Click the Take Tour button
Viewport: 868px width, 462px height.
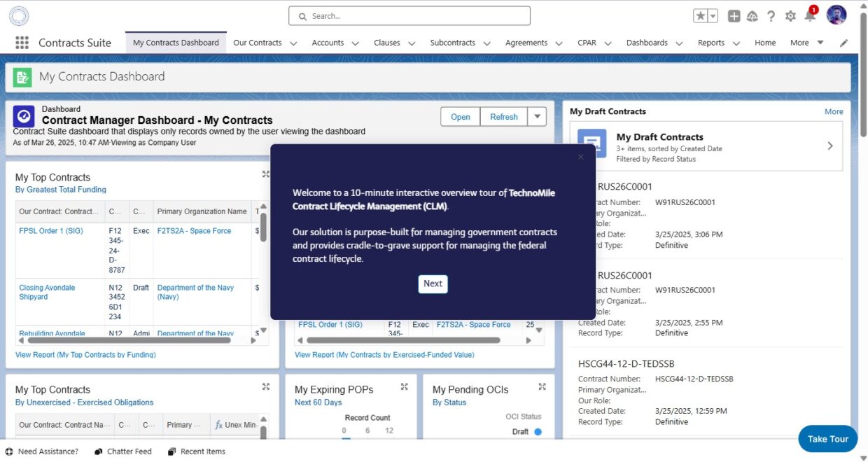(827, 439)
